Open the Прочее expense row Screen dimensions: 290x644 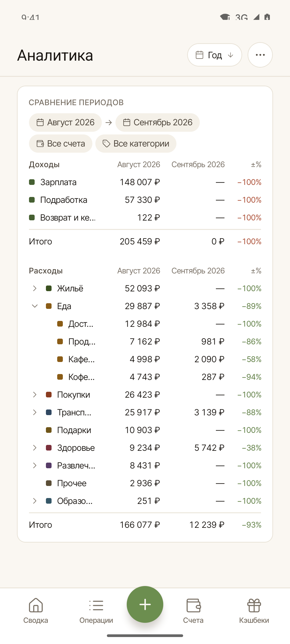[x=145, y=483]
